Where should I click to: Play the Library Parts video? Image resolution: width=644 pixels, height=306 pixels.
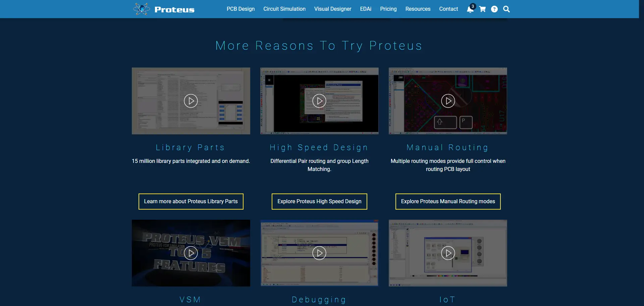tap(191, 101)
